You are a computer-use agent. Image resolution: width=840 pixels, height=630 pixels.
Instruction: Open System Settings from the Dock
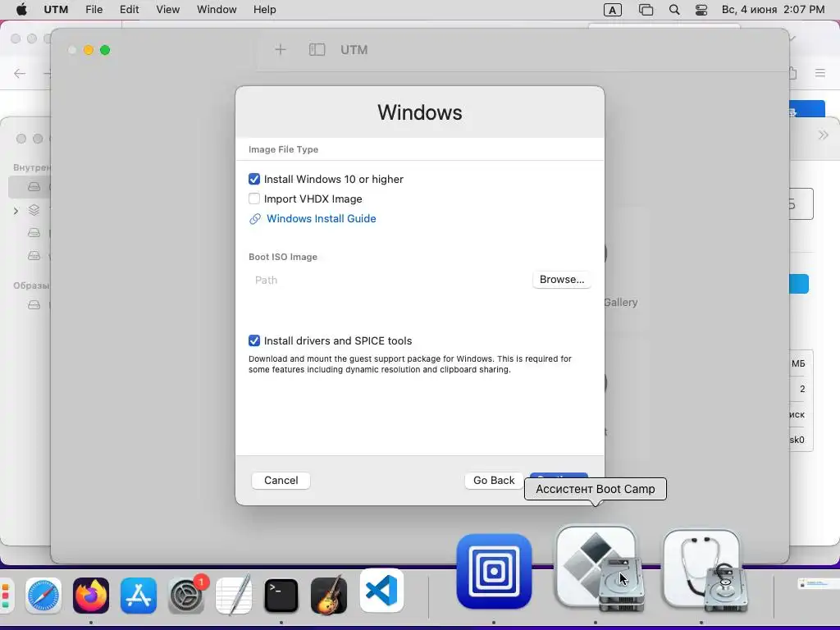(186, 596)
